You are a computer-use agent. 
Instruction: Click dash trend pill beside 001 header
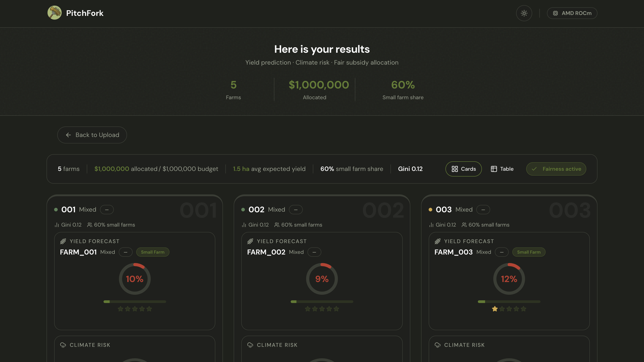[x=107, y=210]
